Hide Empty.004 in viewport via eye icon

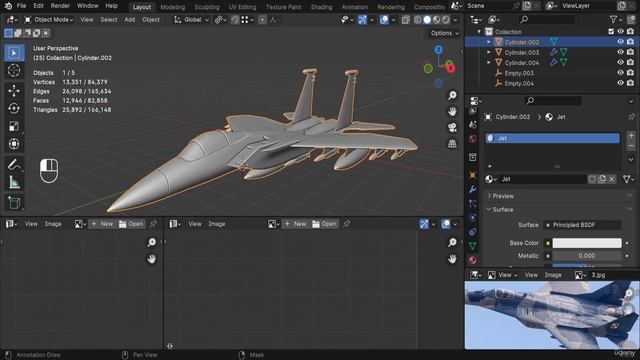point(620,82)
